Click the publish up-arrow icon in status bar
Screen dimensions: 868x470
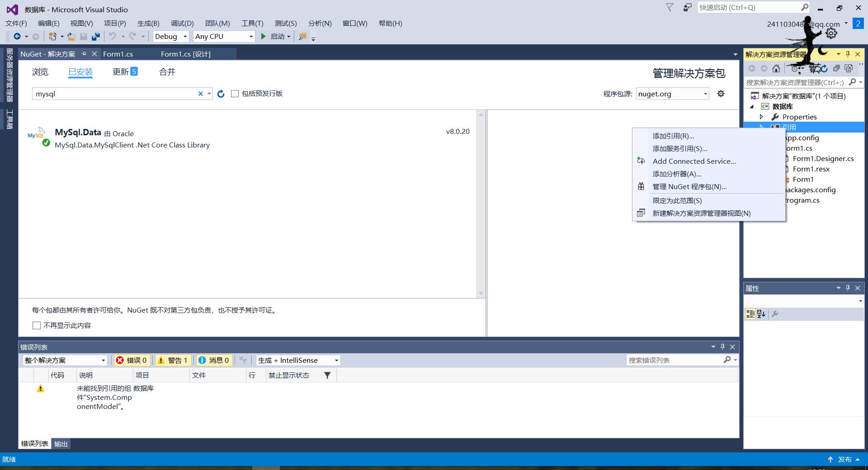[830, 459]
